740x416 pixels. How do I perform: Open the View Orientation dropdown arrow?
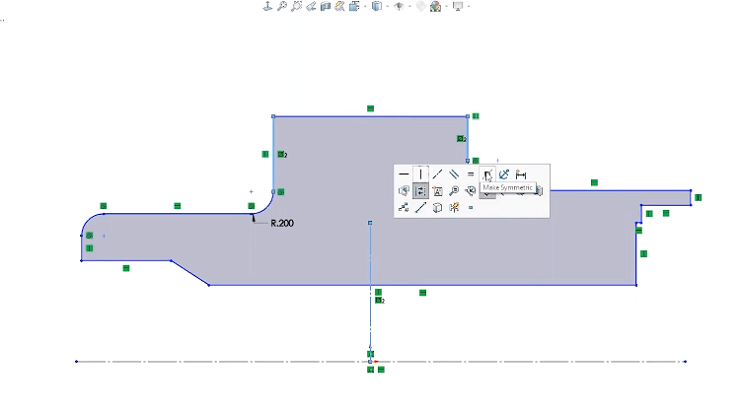tap(363, 6)
